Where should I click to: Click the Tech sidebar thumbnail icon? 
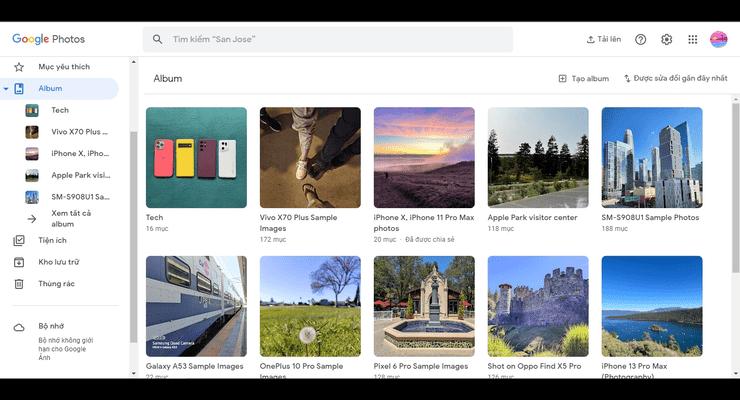click(x=32, y=110)
